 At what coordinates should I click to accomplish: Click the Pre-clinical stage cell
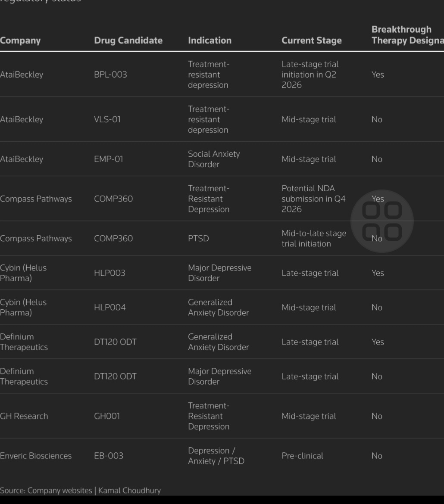click(302, 456)
